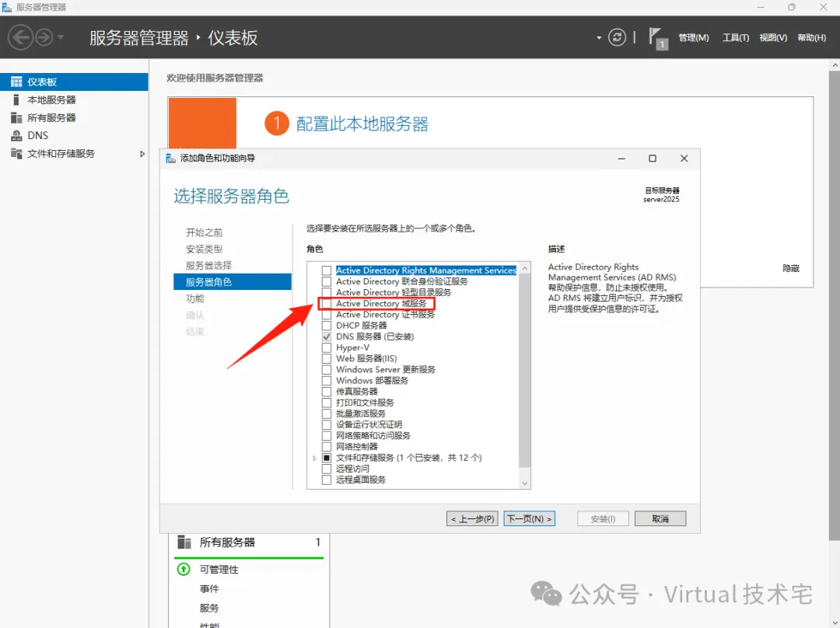Check Web 服务器(IIS) role
The height and width of the screenshot is (628, 840).
(x=326, y=359)
